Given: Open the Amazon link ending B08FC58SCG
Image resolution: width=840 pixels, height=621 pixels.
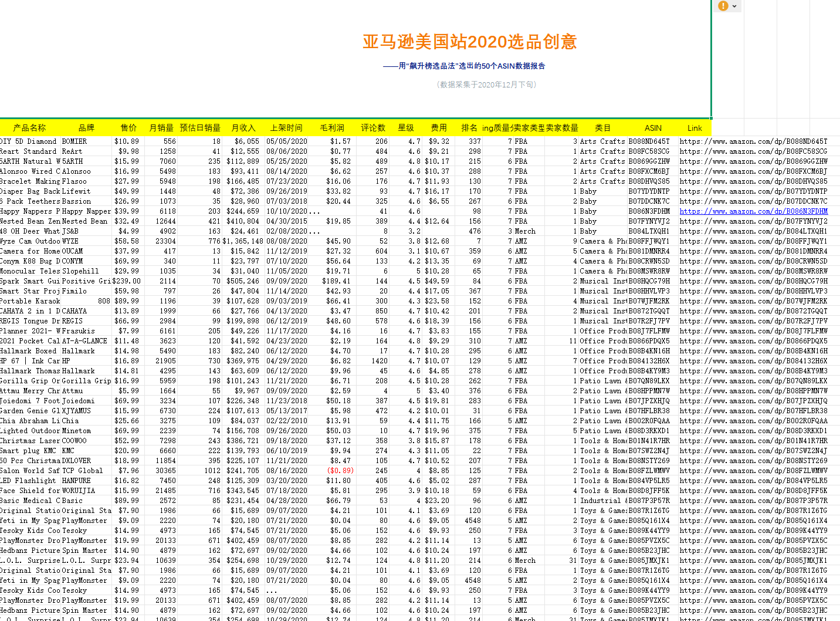Looking at the screenshot, I should [754, 151].
